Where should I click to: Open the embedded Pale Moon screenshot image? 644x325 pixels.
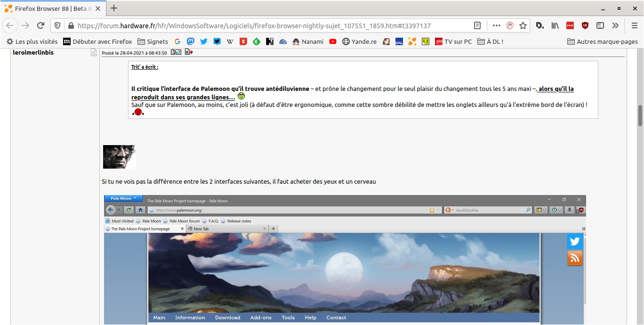(345, 260)
